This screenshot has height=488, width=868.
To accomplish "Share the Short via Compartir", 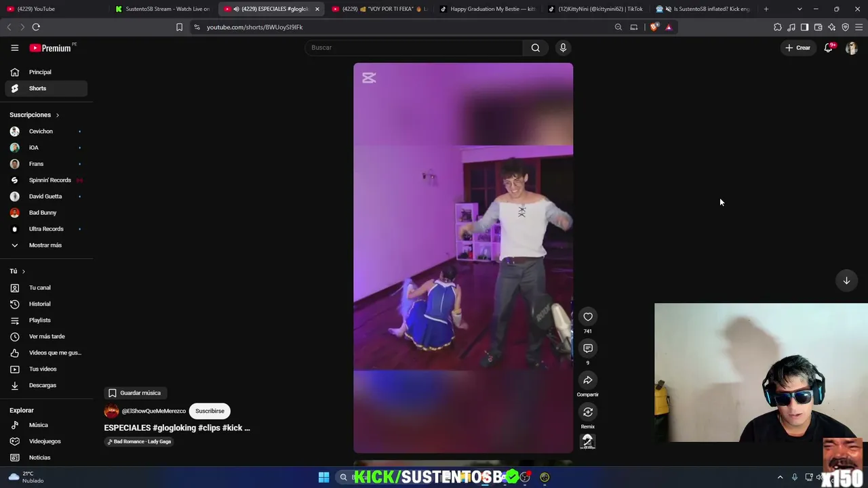I will tap(588, 380).
